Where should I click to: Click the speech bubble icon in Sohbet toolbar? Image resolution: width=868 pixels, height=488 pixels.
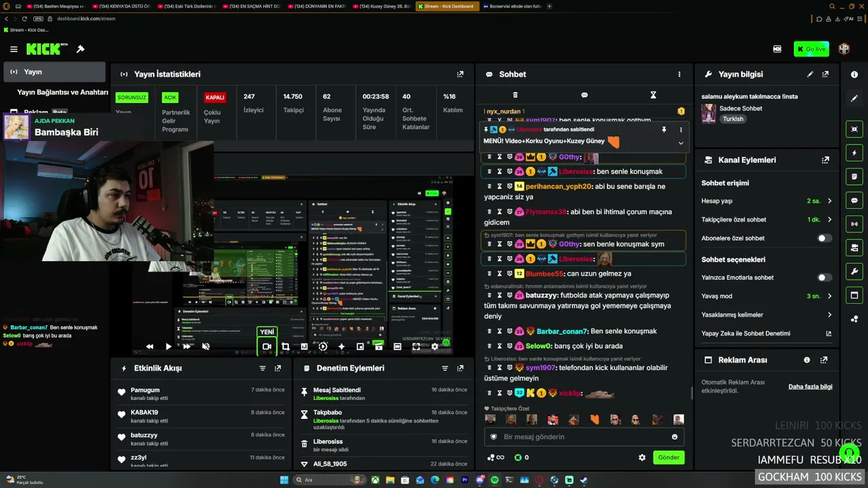click(585, 95)
